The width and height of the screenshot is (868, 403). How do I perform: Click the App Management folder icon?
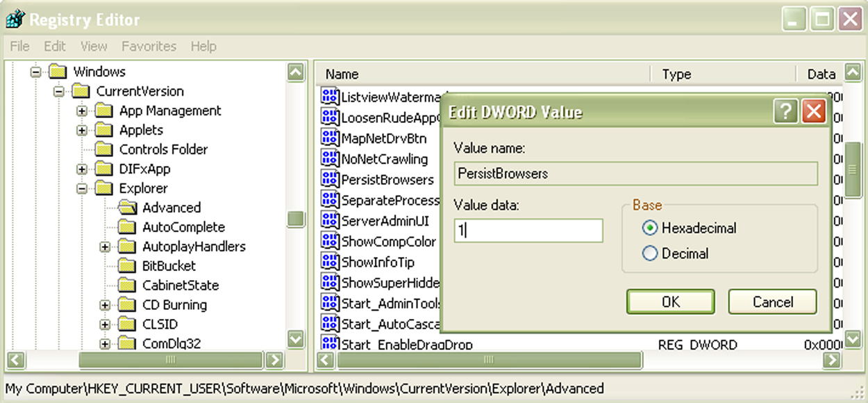(x=104, y=110)
